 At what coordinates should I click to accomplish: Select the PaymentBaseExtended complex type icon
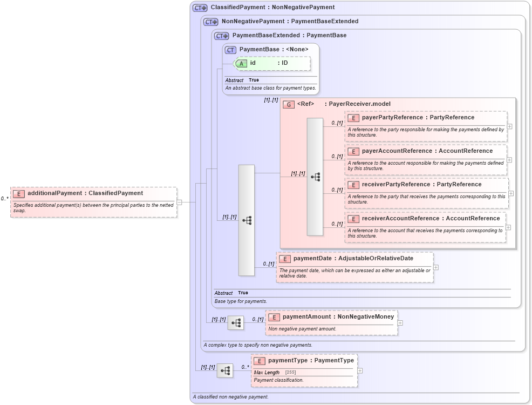[221, 35]
